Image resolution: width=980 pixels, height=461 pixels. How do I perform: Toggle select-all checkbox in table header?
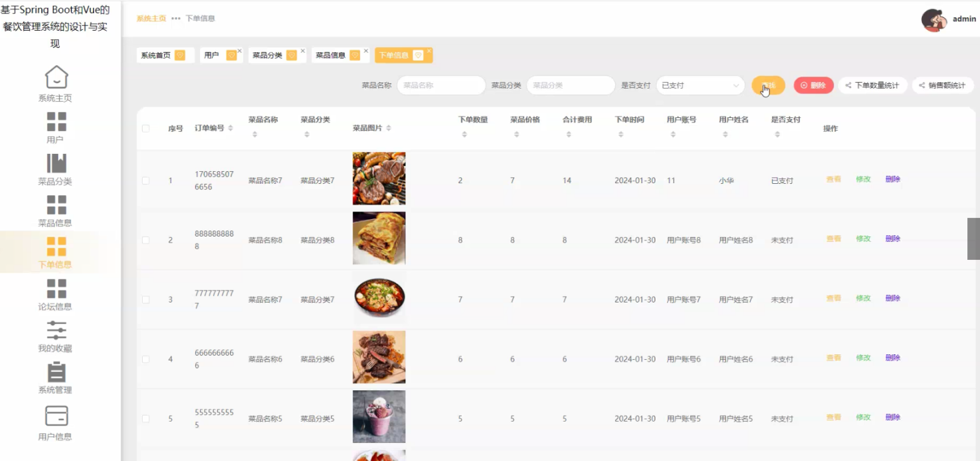145,129
